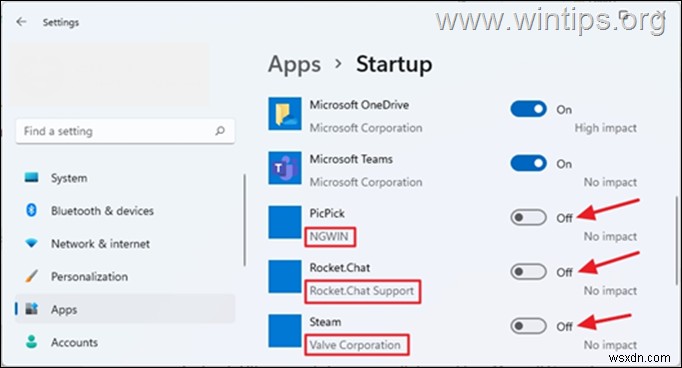Screen dimensions: 682x368
Task: Click the Personalization paintbrush icon
Action: tap(31, 276)
